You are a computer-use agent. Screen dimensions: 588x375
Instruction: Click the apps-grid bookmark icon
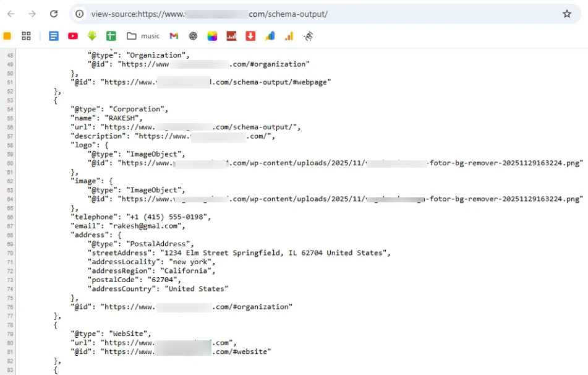pyautogui.click(x=26, y=36)
